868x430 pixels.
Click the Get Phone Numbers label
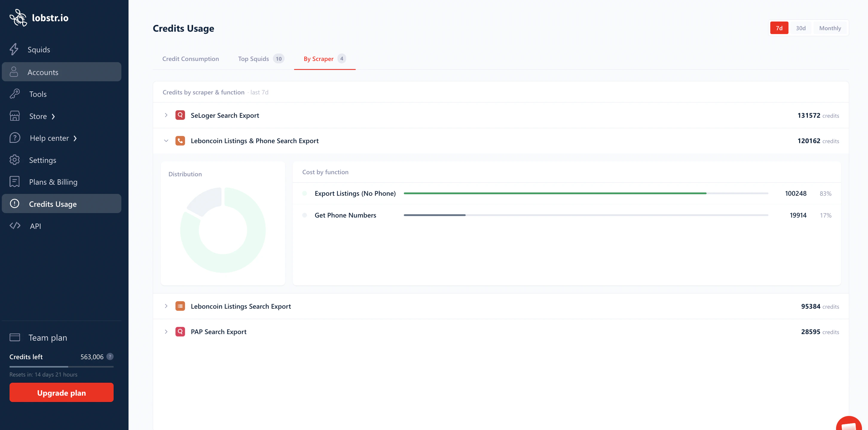tap(346, 215)
